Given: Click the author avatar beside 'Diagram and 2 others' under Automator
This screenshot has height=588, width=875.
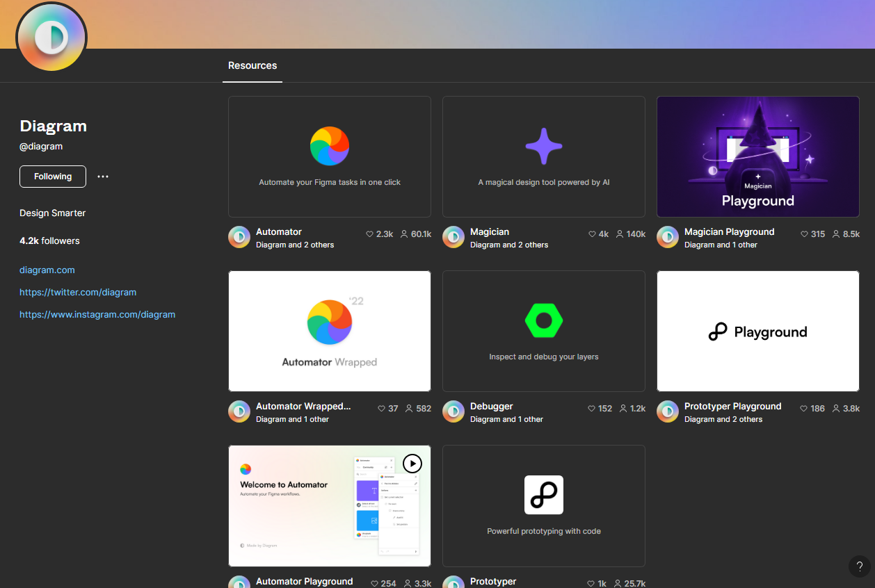Looking at the screenshot, I should tap(239, 238).
